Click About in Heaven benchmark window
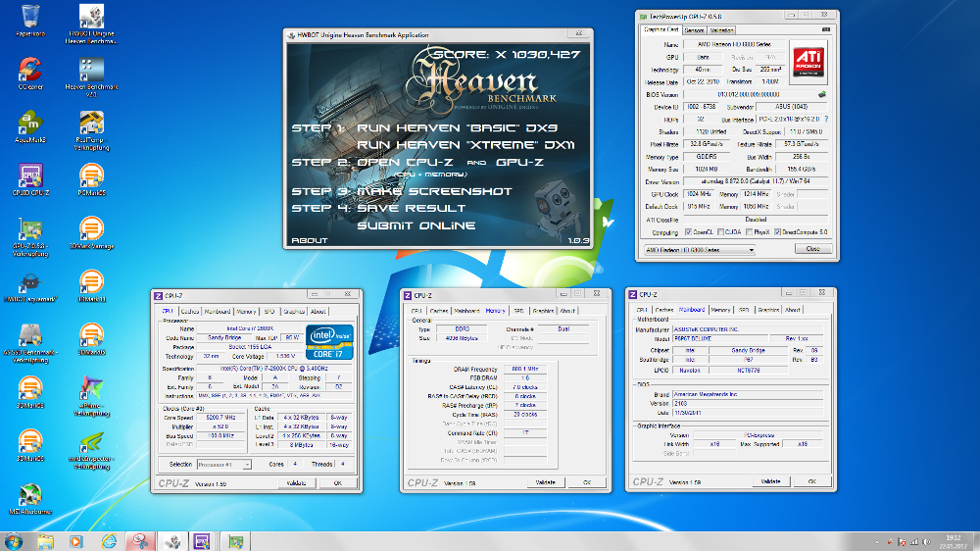The height and width of the screenshot is (551, 980). 310,241
